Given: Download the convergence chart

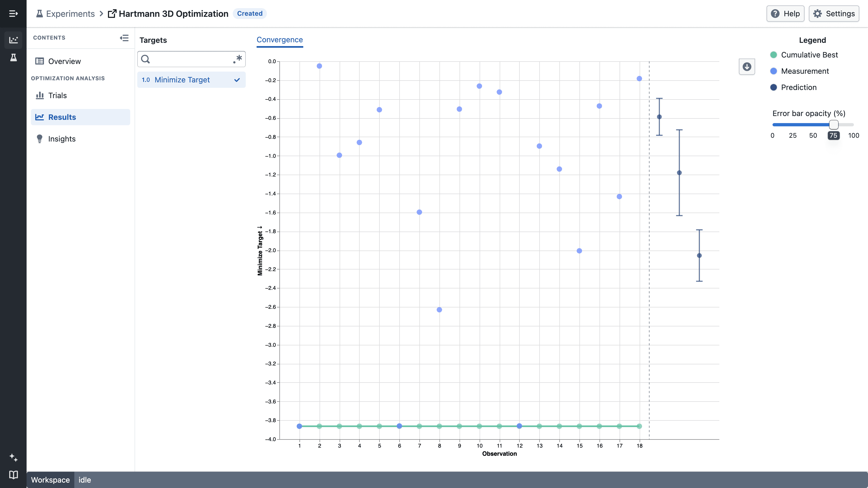Looking at the screenshot, I should (x=747, y=67).
